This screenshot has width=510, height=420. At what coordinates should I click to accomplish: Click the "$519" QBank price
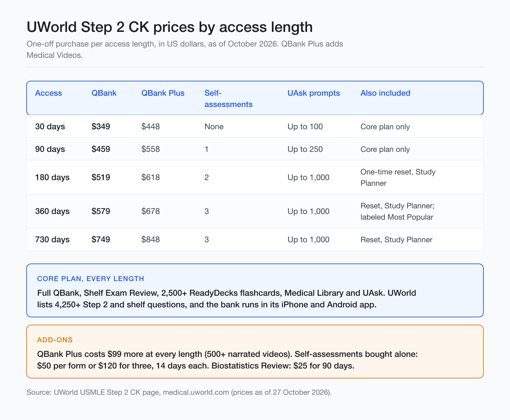pyautogui.click(x=101, y=177)
